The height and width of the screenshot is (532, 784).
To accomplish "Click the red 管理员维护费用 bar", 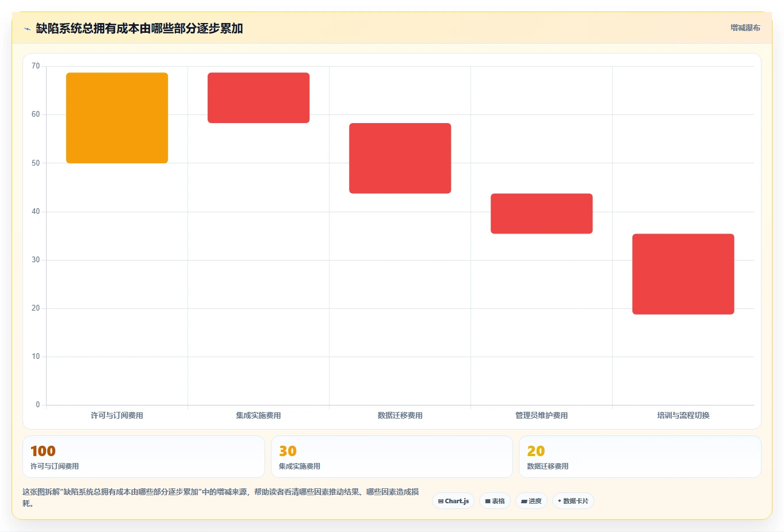I will coord(541,213).
